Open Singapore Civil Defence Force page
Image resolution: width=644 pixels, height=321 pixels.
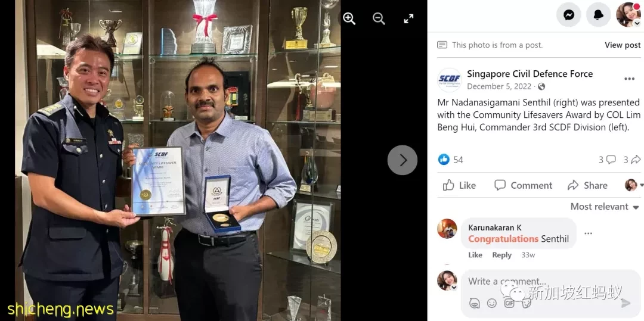(530, 74)
